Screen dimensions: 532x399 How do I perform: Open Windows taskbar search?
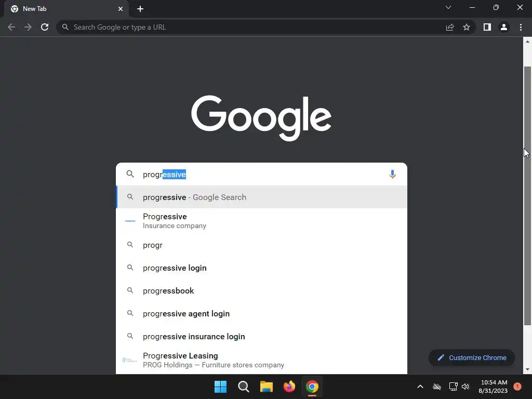244,387
